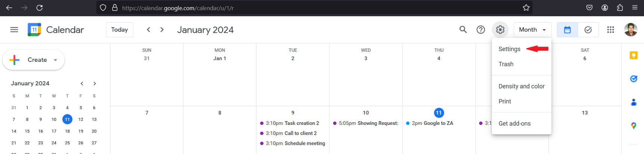Select Density and color option
644x154 pixels.
(x=521, y=87)
